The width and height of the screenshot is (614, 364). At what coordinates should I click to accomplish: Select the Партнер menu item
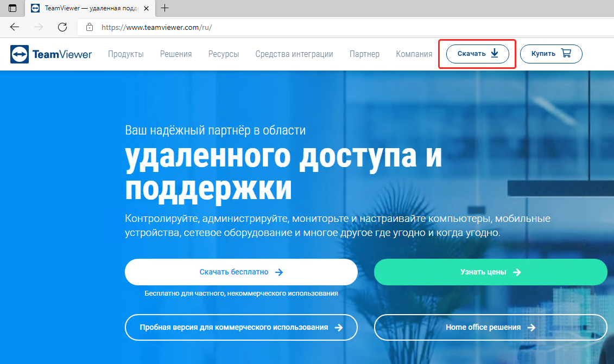pyautogui.click(x=364, y=54)
